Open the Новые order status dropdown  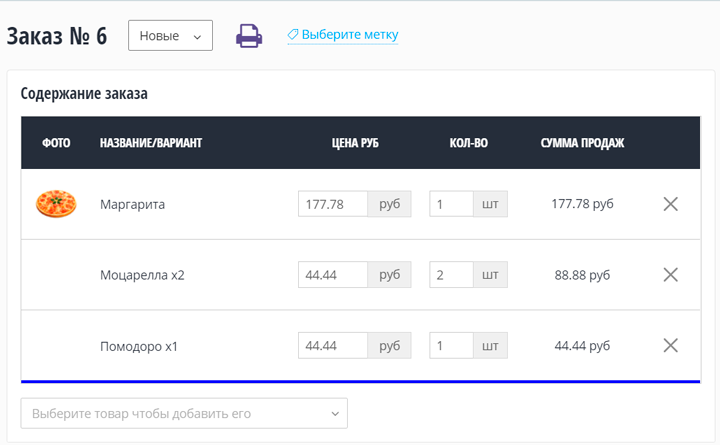click(x=170, y=36)
